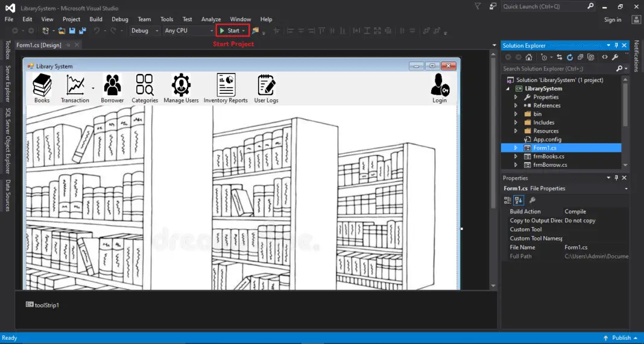Open the Any CPU platform dropdown
Image resolution: width=644 pixels, height=344 pixels.
(x=212, y=31)
